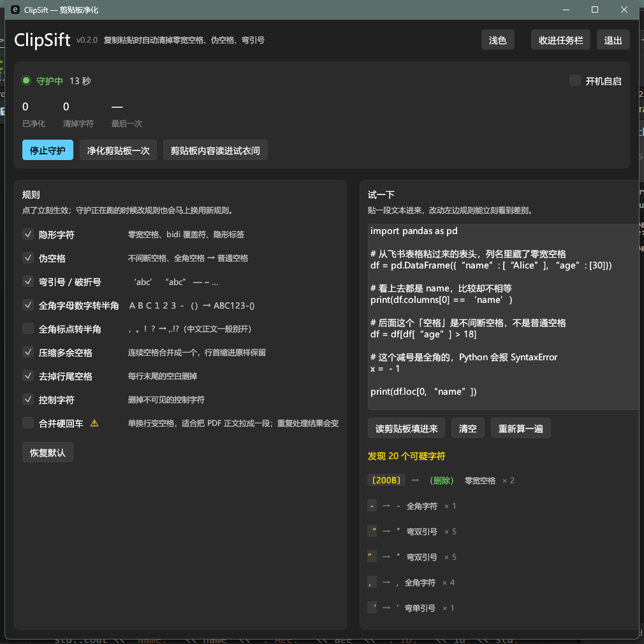Disable 全角字母数字转半角 checkbox
This screenshot has height=644, width=644.
pos(28,305)
